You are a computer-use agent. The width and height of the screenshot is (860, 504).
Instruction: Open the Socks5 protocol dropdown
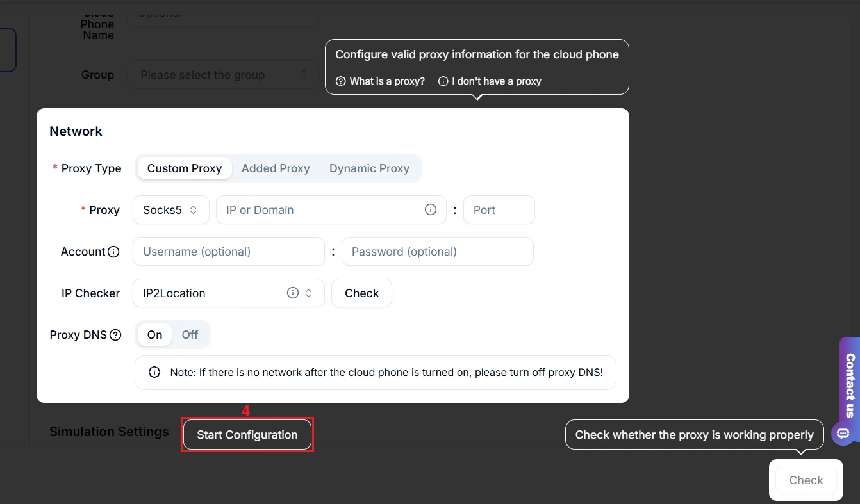(170, 210)
